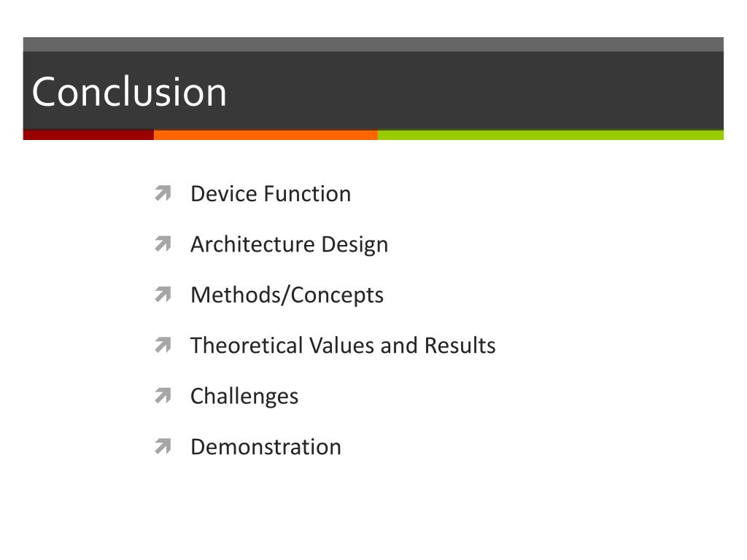
Task: Click the arrow bullet beside Theoretical Values and Results
Action: coord(163,345)
